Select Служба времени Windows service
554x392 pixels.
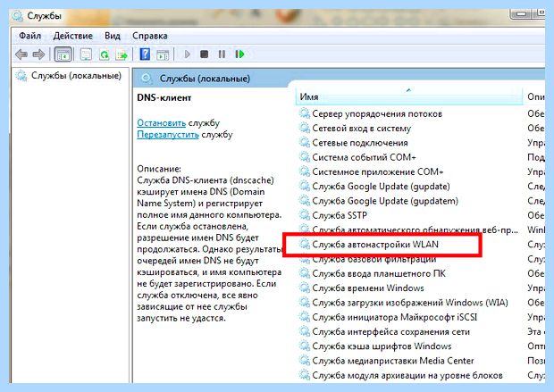tap(368, 288)
